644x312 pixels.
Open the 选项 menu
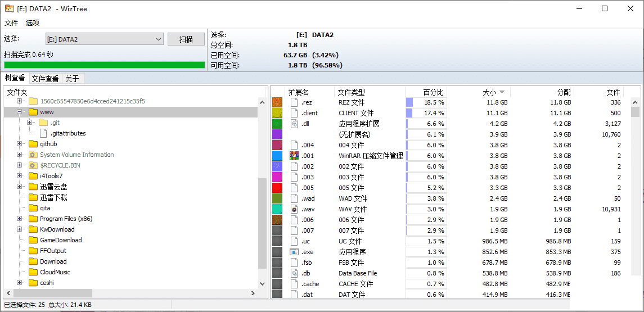[x=33, y=23]
